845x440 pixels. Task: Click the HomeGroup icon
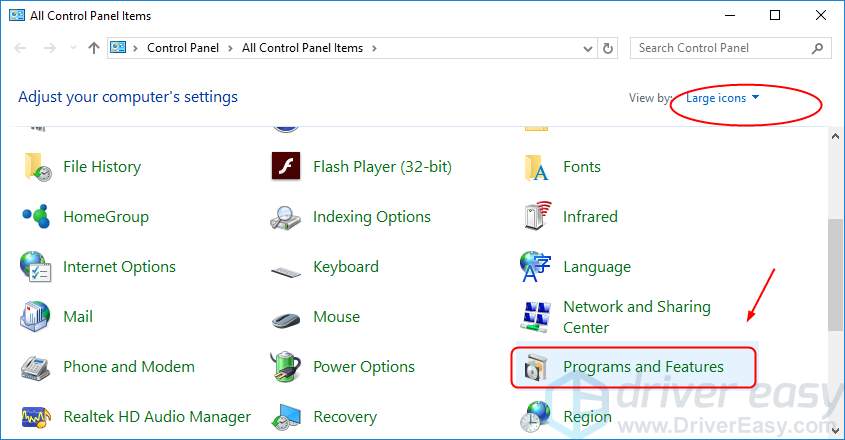(36, 217)
